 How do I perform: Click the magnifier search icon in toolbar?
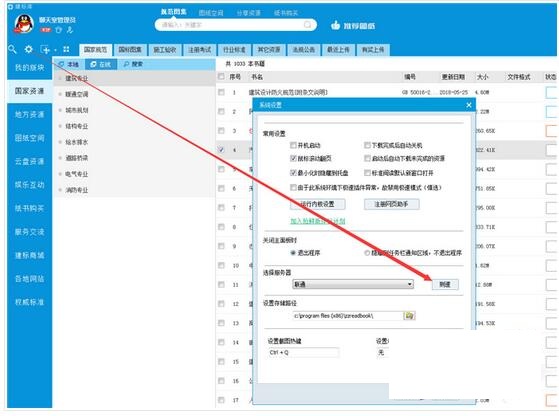click(x=12, y=49)
